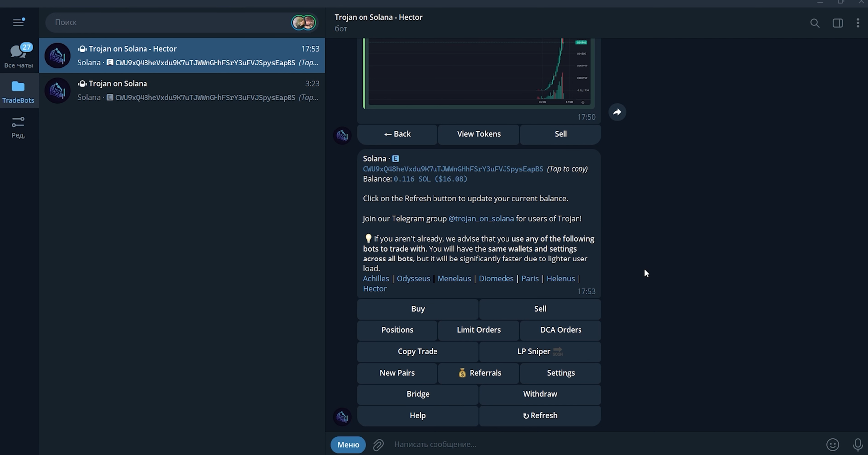Open the folder edit settings
The height and width of the screenshot is (455, 868).
coord(18,127)
